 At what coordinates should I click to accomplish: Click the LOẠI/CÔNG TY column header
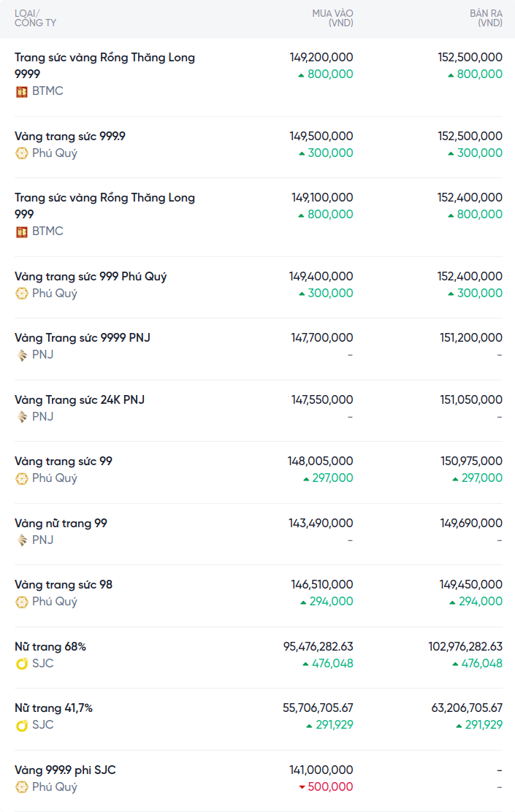tap(35, 18)
